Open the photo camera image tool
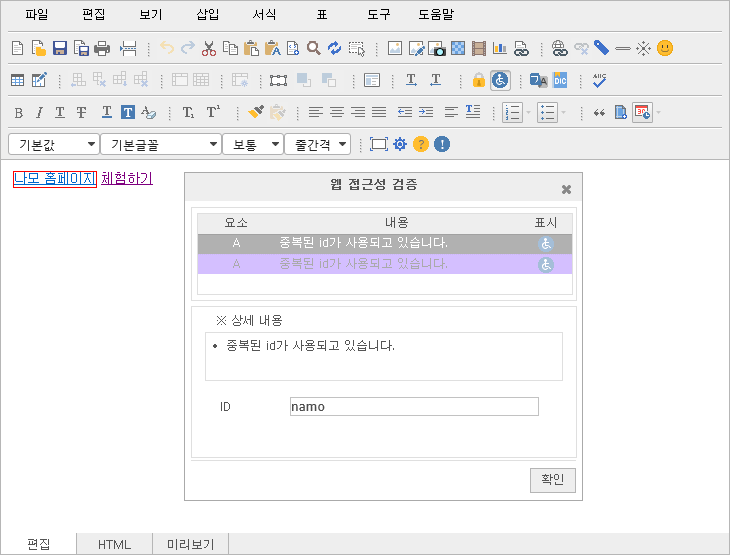The image size is (730, 555). coord(437,48)
